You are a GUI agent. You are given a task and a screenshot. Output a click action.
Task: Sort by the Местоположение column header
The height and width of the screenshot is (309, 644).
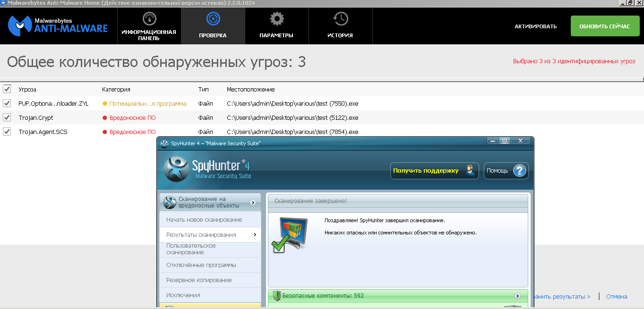(x=250, y=89)
